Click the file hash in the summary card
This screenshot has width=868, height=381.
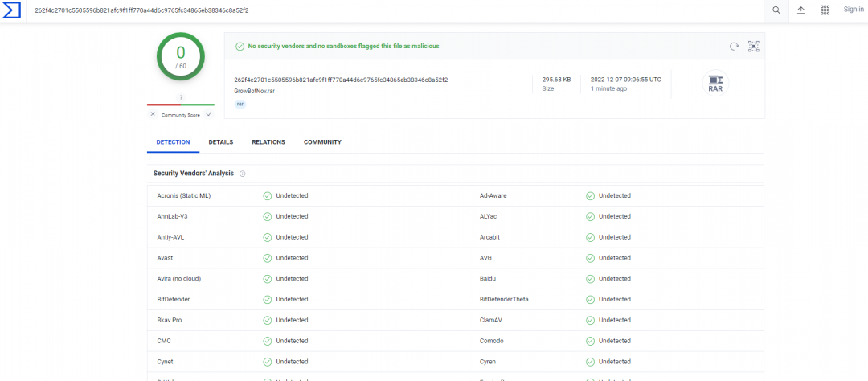tap(341, 80)
